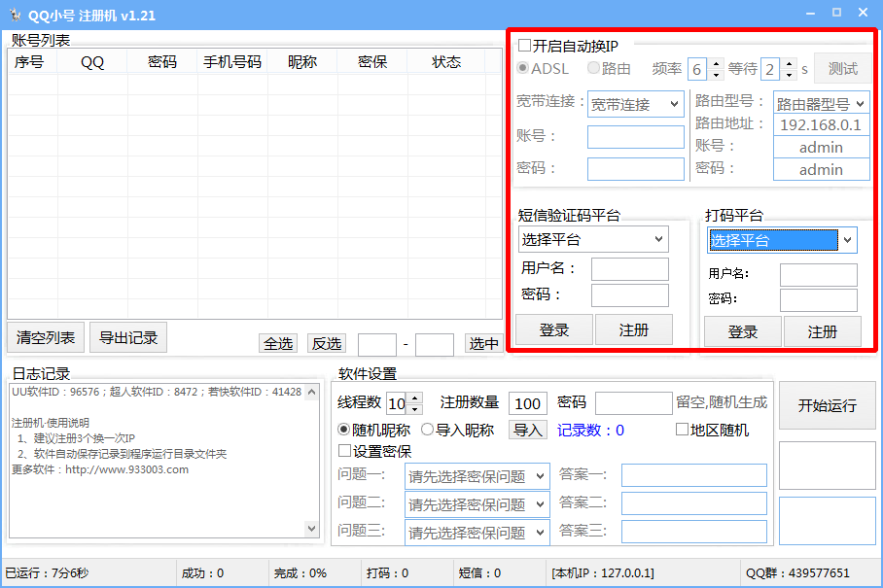Open the 短信验证码平台 选择平台 dropdown
The image size is (883, 588).
pyautogui.click(x=593, y=239)
